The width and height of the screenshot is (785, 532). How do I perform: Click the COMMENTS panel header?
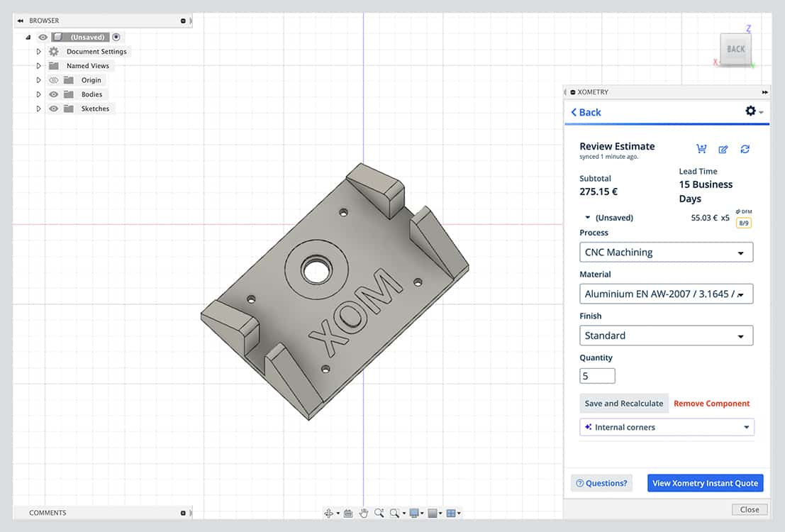tap(103, 513)
